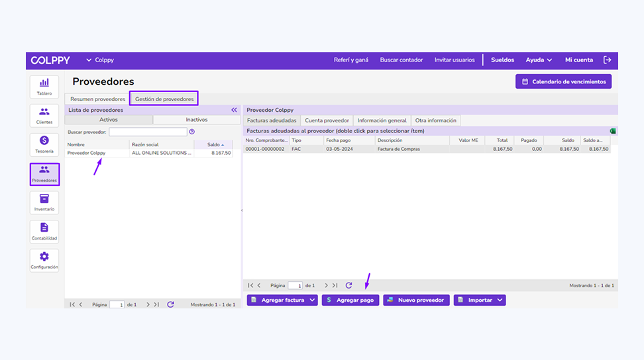
Task: Click the logout icon in top bar
Action: (608, 60)
